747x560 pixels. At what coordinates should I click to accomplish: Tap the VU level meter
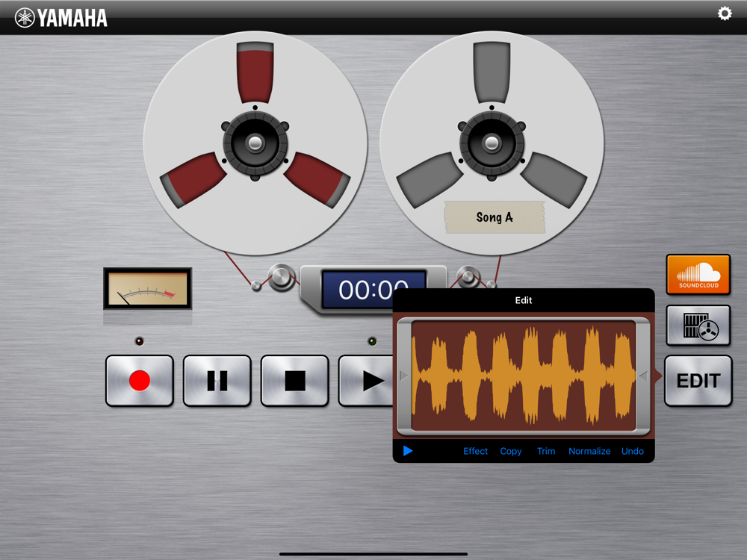[148, 288]
